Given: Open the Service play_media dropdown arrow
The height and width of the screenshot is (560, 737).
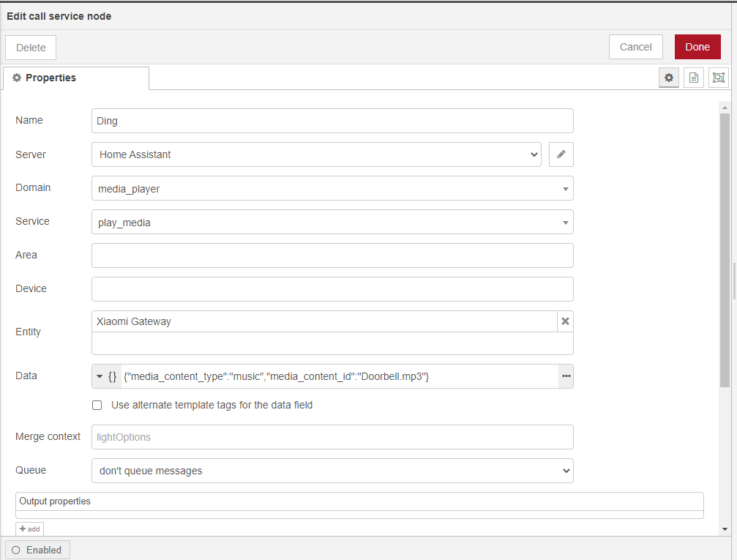Looking at the screenshot, I should click(566, 223).
